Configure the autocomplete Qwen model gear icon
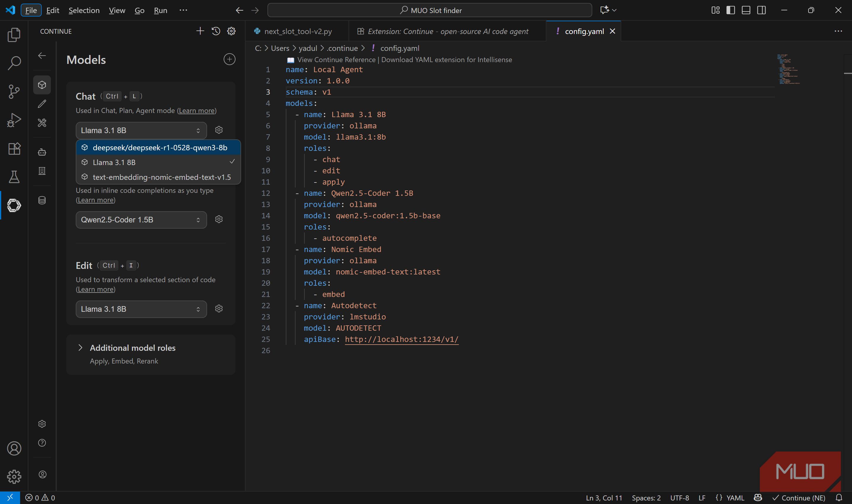Image resolution: width=852 pixels, height=504 pixels. pyautogui.click(x=219, y=219)
